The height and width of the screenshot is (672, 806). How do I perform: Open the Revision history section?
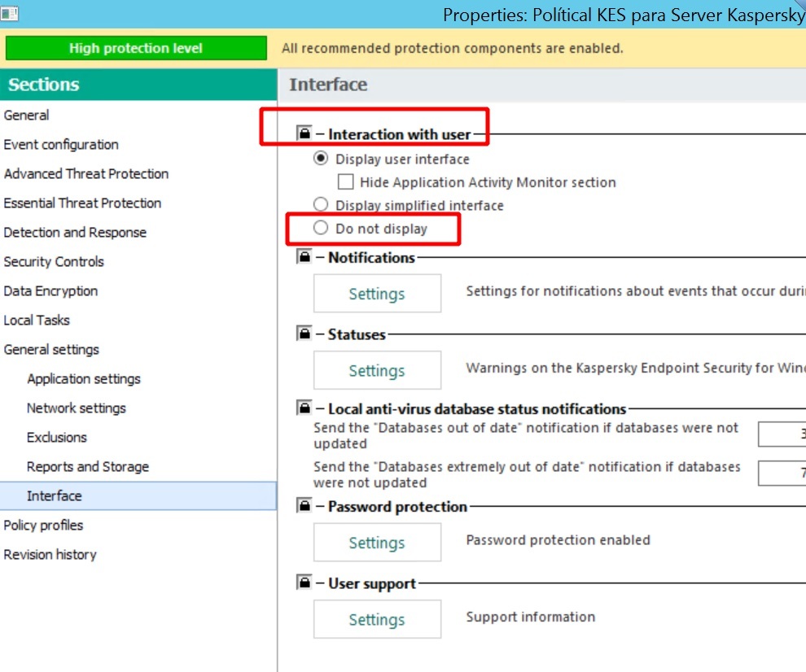[50, 554]
